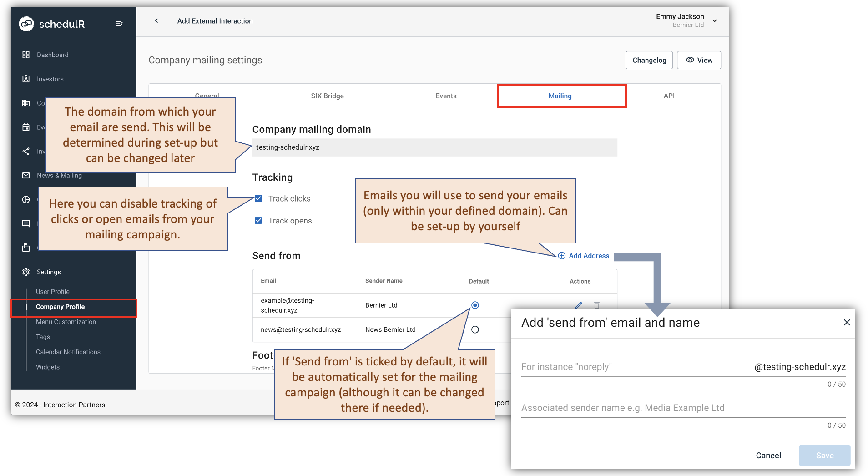Uncheck the Track clicks checkbox
The image size is (868, 476).
258,198
